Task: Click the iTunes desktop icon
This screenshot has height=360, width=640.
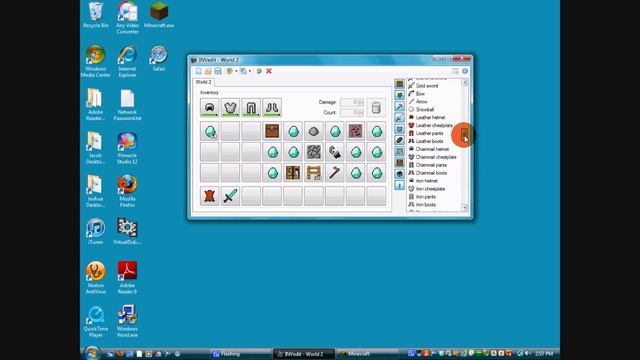Action: click(x=96, y=231)
